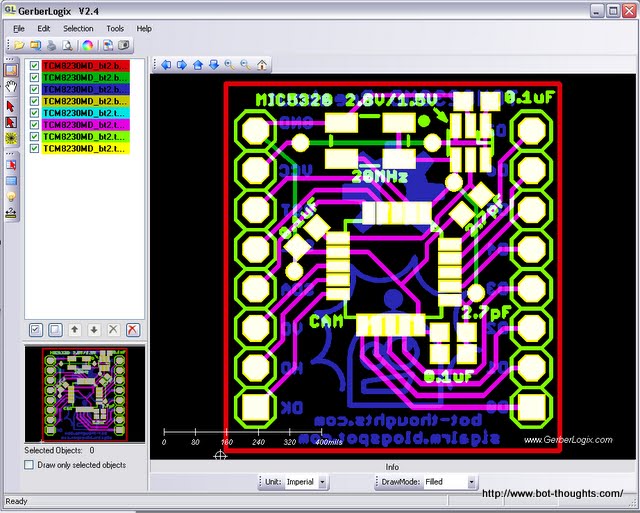Uncheck the olive yellow layer checkbox
The height and width of the screenshot is (513, 640).
[x=34, y=101]
